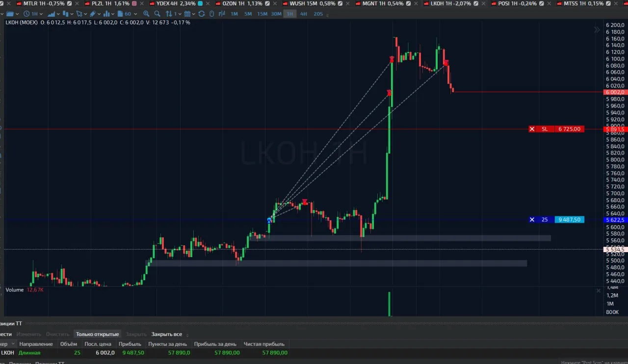
Task: Click the 'Закрыть все' button
Action: pos(166,334)
